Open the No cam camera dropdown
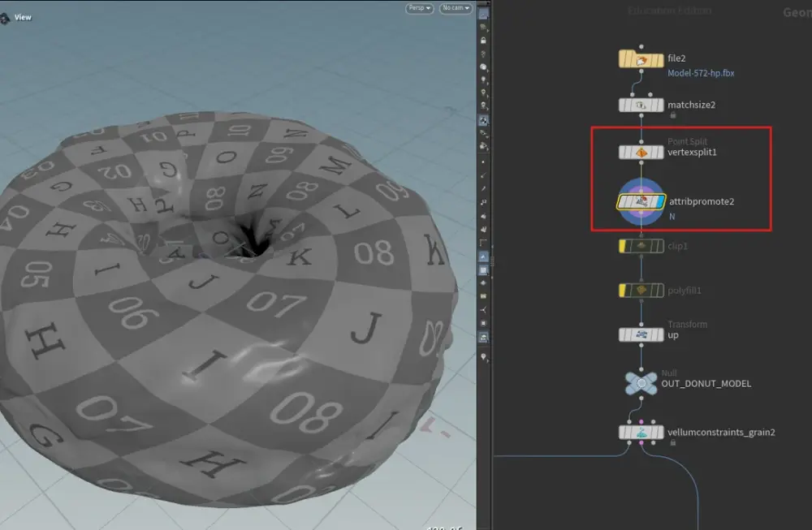Image resolution: width=812 pixels, height=530 pixels. 455,9
